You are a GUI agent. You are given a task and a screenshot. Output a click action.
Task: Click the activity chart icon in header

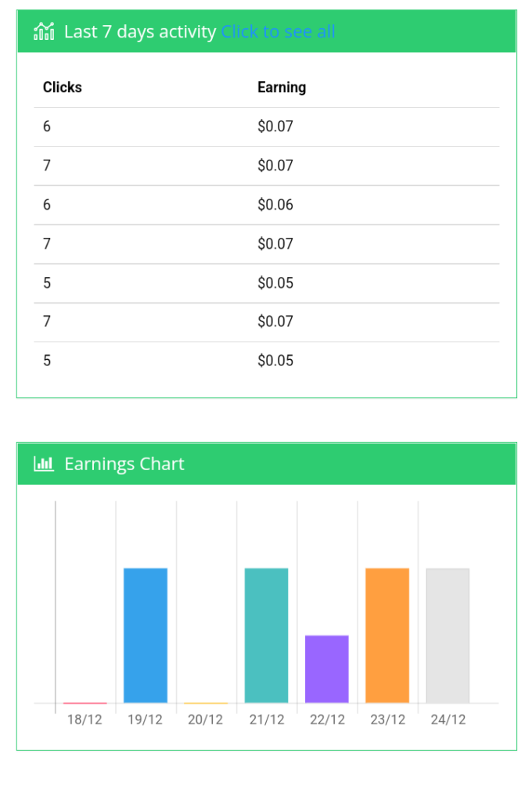click(x=44, y=31)
